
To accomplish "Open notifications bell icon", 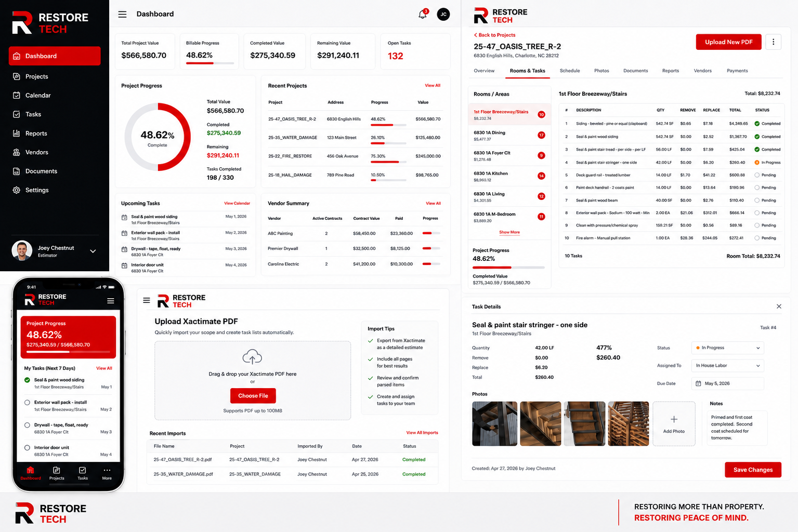I will tap(423, 14).
